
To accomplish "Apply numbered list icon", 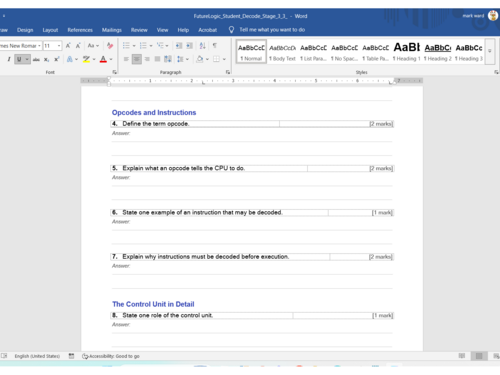I will [x=143, y=46].
